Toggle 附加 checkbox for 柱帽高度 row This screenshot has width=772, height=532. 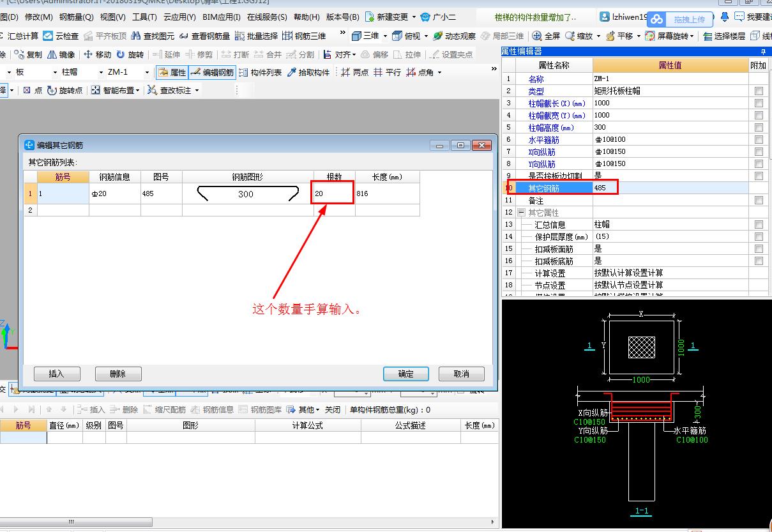tap(759, 128)
